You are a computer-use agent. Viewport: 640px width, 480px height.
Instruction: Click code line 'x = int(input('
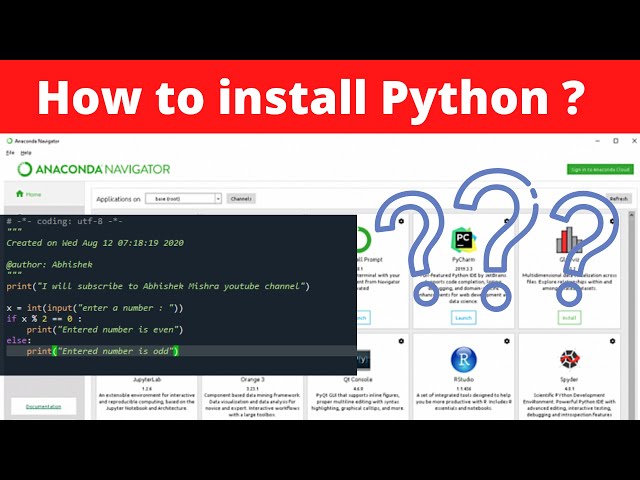point(95,308)
